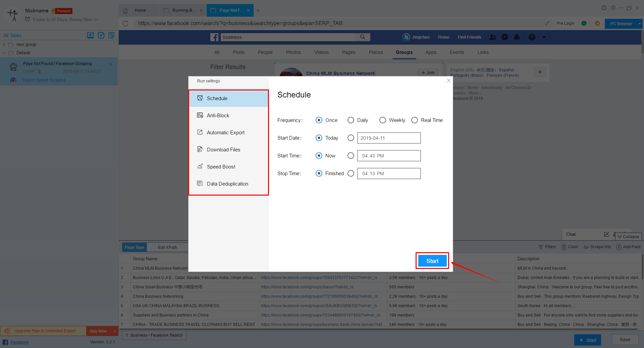Viewport: 644px width, 348px height.
Task: Close the Upgrade Plan banner
Action: coord(115,331)
